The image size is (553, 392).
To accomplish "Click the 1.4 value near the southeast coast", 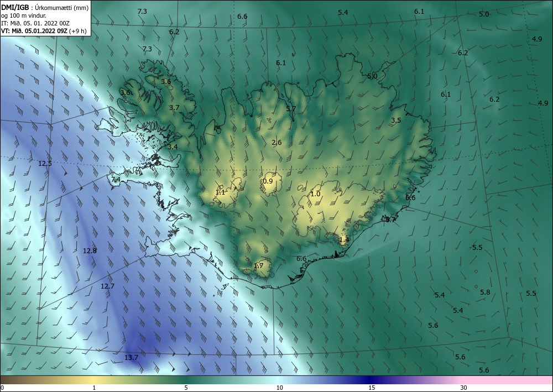I will [344, 240].
